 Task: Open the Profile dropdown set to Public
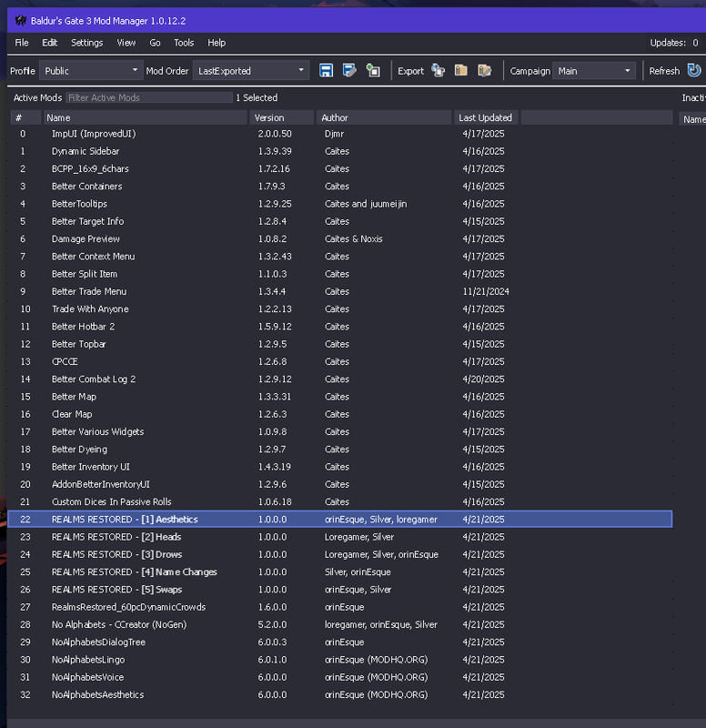[x=91, y=71]
